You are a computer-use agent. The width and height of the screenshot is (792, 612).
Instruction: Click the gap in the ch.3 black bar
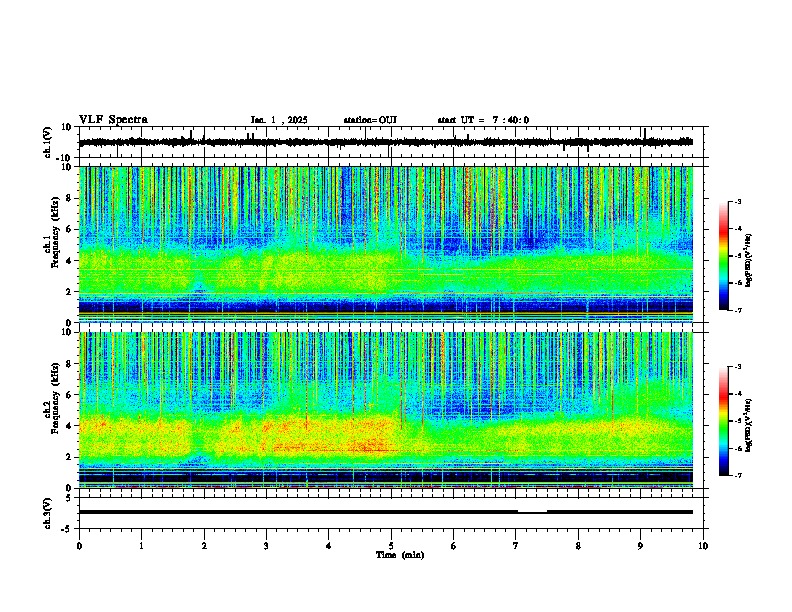(532, 512)
